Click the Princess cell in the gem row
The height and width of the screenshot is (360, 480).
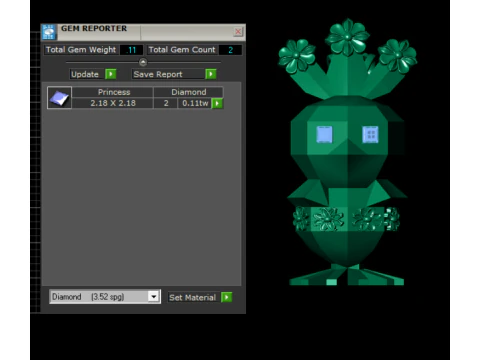tap(113, 92)
